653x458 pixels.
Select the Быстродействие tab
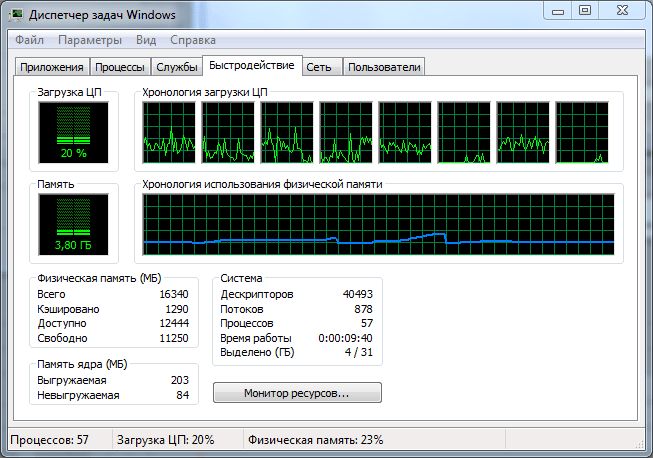[252, 65]
